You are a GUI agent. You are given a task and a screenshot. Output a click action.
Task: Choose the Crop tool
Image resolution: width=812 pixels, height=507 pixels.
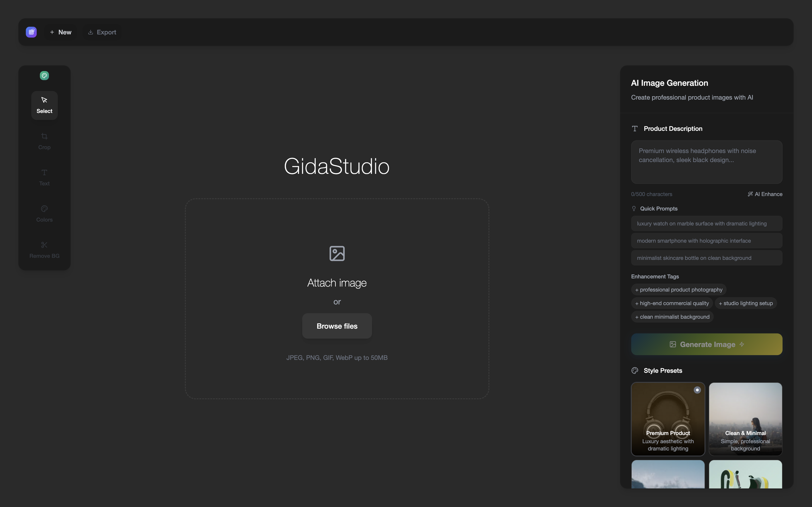[x=44, y=141]
